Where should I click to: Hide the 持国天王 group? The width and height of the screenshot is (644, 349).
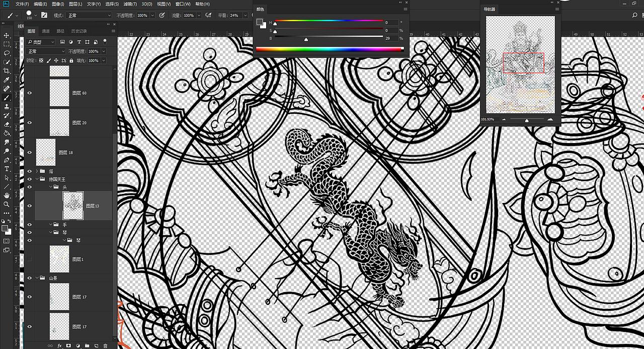point(30,179)
